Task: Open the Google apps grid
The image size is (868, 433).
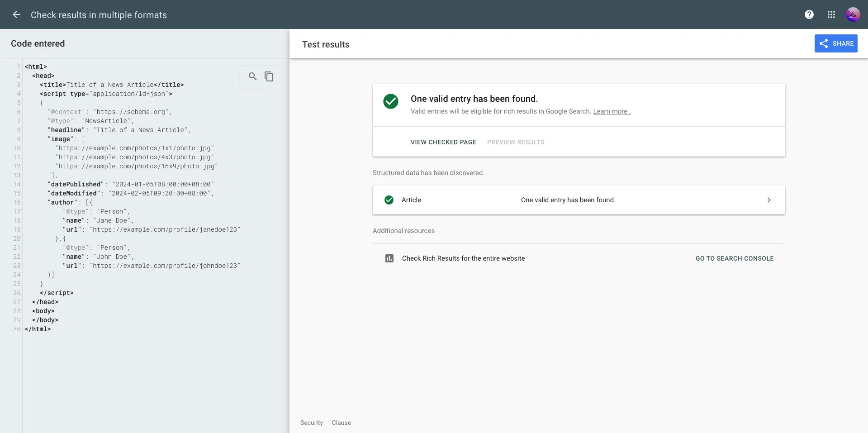Action: tap(831, 14)
